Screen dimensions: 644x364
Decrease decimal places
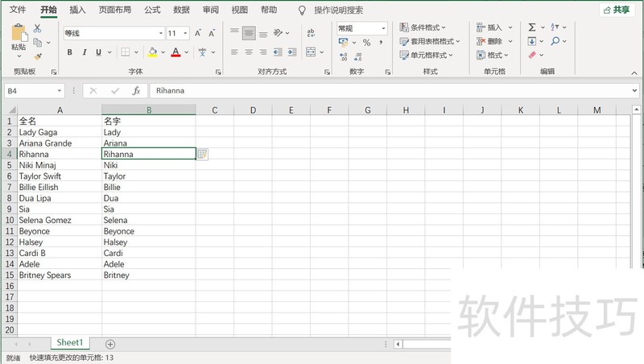pos(358,56)
